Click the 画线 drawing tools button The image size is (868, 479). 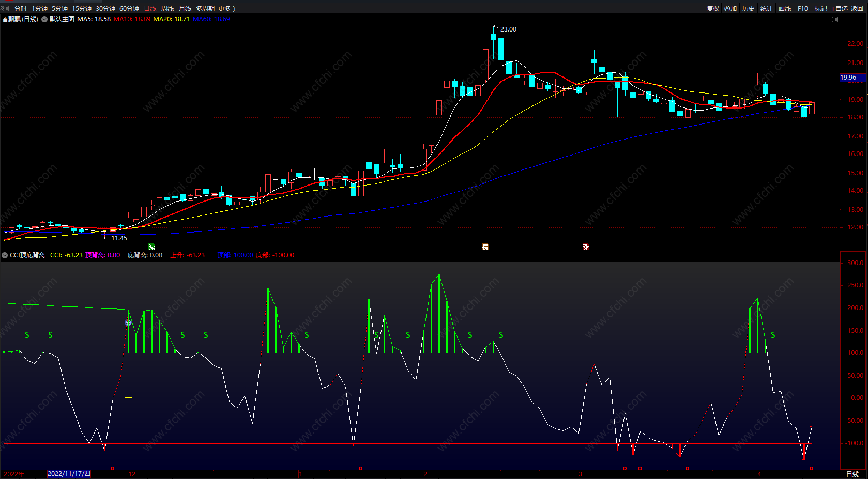(x=785, y=8)
